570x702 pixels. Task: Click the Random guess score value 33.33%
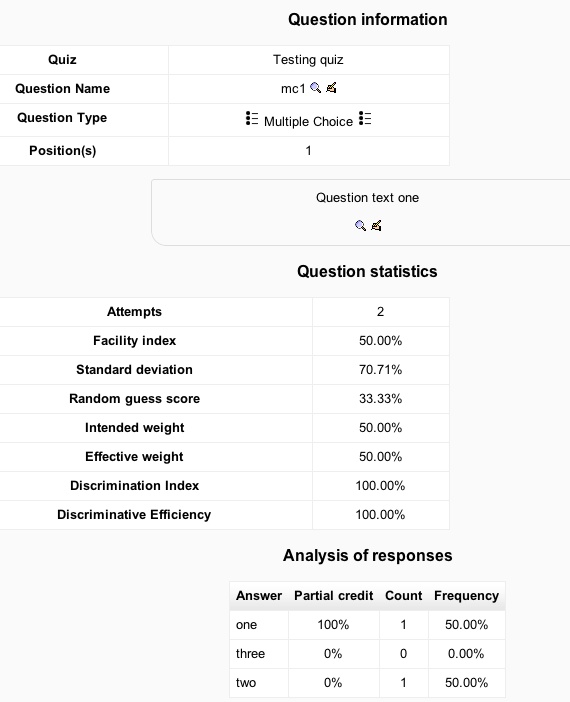click(x=381, y=399)
